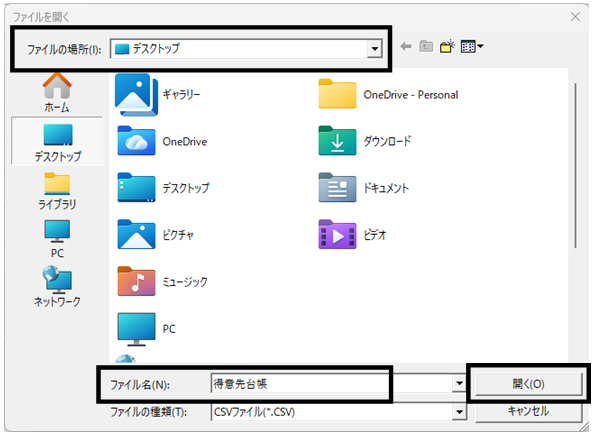Select デスクトップ in the places sidebar

(57, 141)
